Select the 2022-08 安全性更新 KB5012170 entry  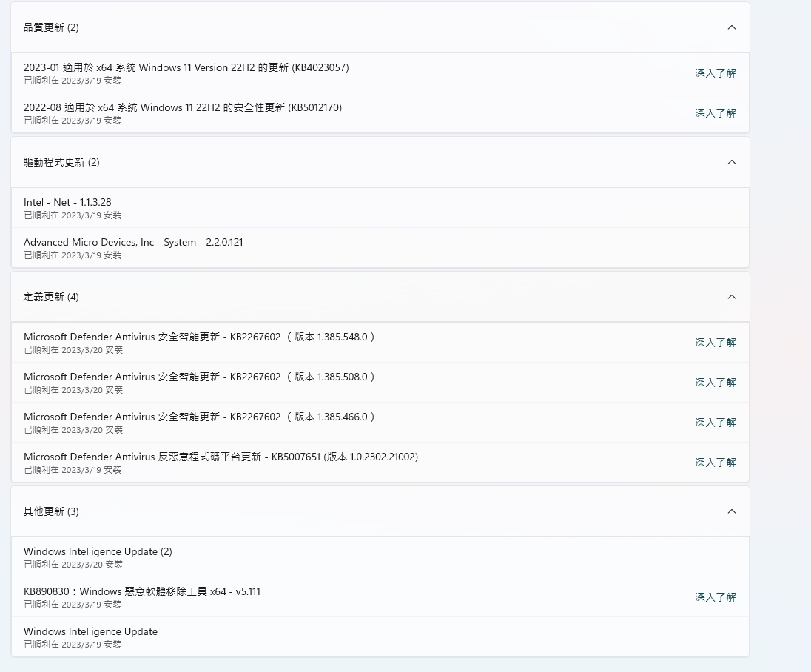click(380, 113)
